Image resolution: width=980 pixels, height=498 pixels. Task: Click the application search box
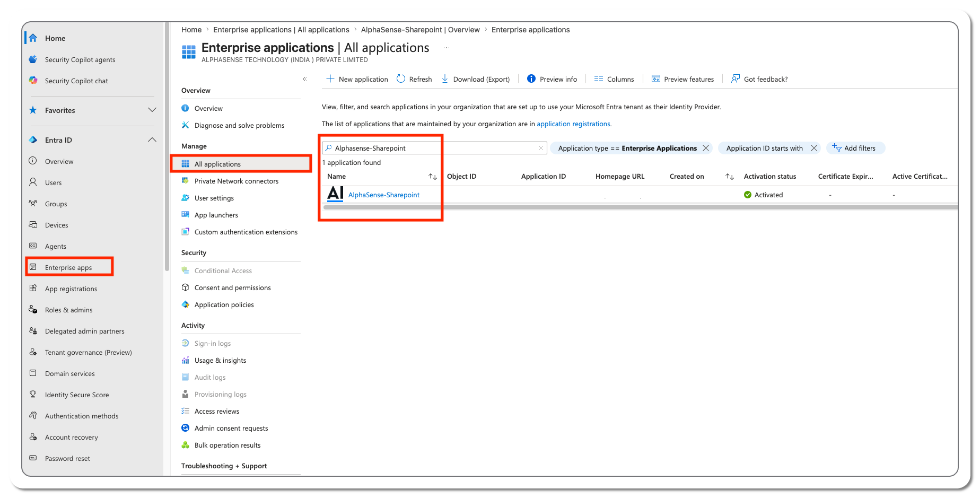[x=434, y=148]
